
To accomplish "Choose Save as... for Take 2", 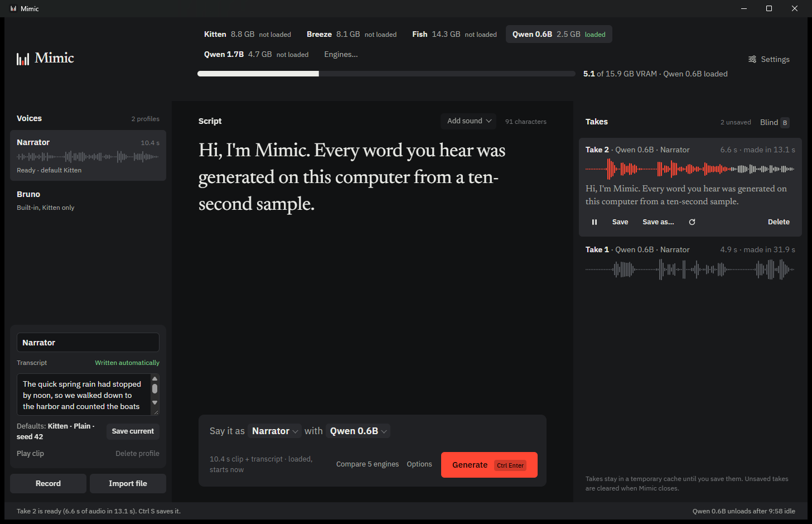I will tap(658, 222).
